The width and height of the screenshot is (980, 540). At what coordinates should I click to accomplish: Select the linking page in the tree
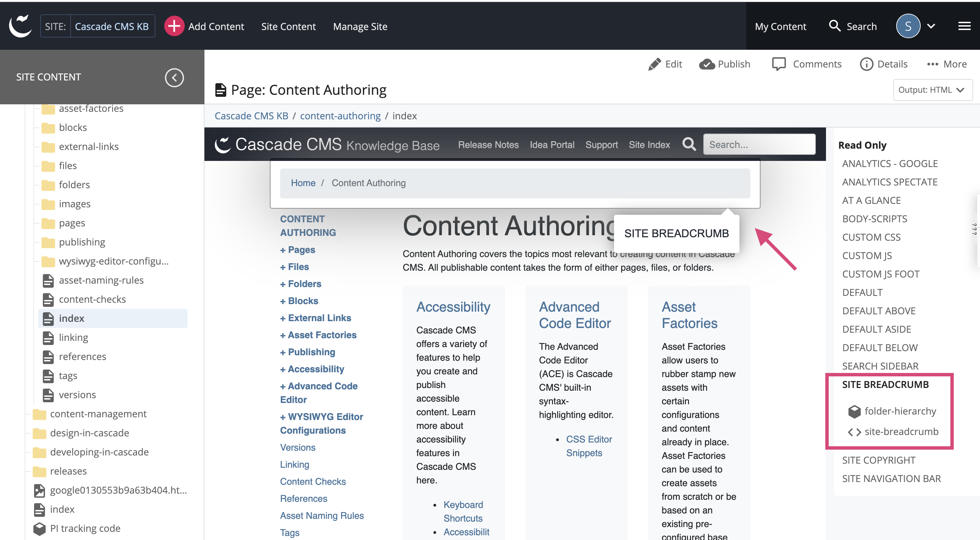(73, 337)
